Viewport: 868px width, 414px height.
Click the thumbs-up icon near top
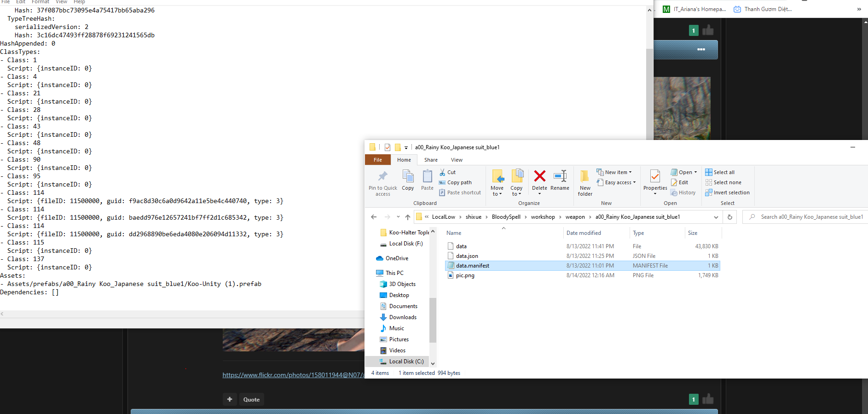point(708,30)
